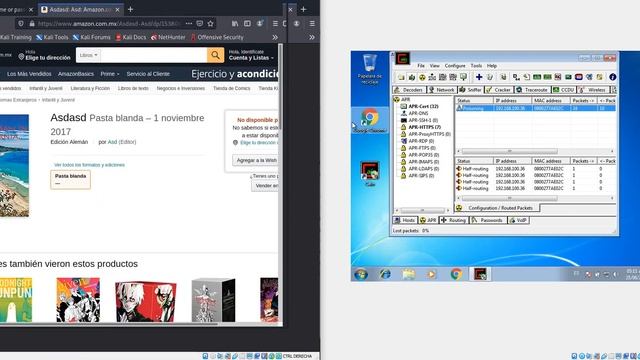This screenshot has height=360, width=640.
Task: Click the Cain desktop shortcut icon
Action: (370, 173)
